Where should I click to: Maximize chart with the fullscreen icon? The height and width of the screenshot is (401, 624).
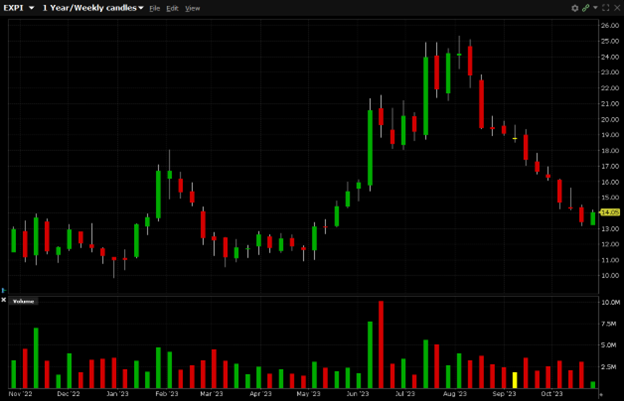tap(606, 8)
